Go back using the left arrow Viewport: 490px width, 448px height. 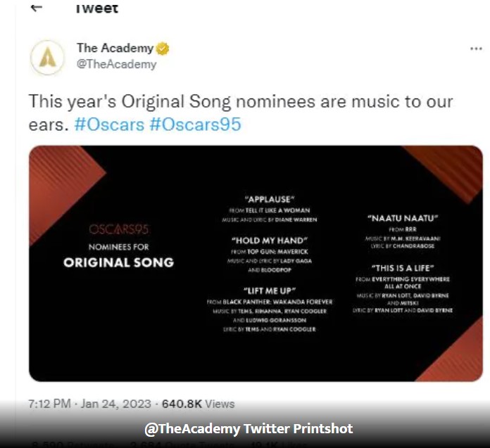tap(36, 8)
